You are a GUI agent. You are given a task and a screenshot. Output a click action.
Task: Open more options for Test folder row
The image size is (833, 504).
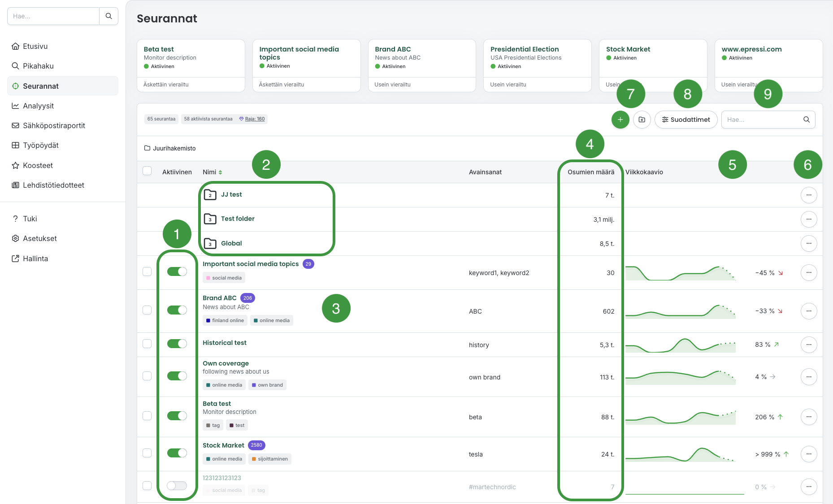point(808,219)
